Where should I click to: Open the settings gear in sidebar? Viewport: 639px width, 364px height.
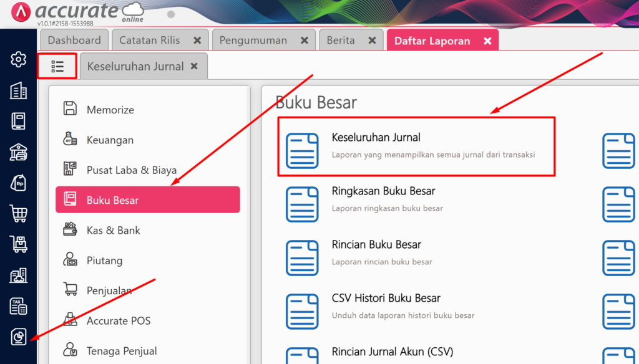(18, 59)
